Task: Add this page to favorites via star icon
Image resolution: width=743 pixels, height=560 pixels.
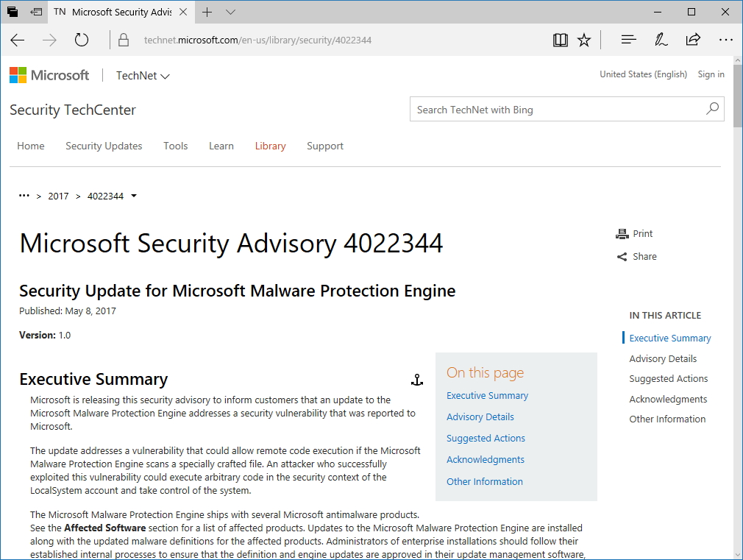Action: click(583, 40)
